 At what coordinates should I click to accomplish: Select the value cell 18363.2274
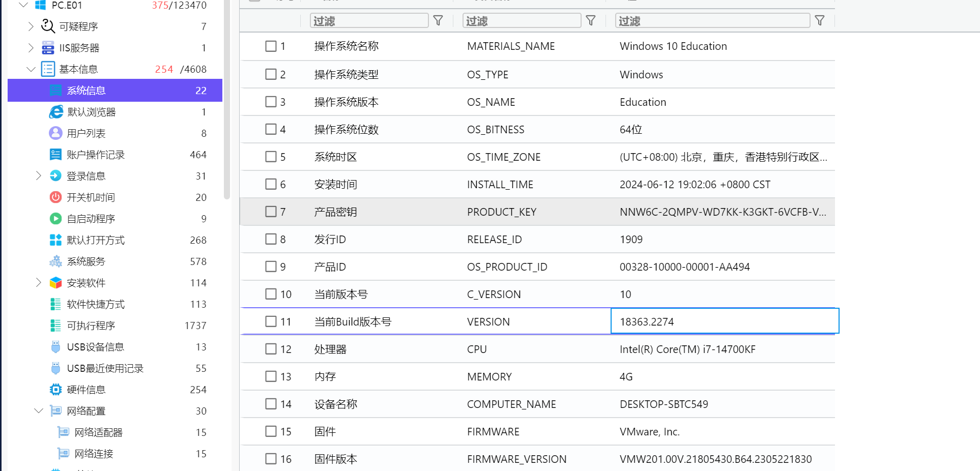[x=725, y=321]
